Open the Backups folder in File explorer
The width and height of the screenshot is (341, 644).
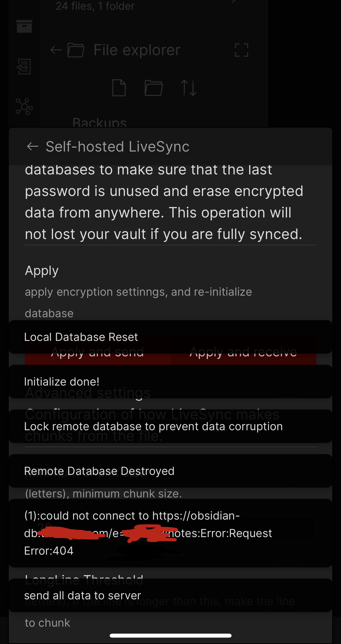click(x=100, y=122)
